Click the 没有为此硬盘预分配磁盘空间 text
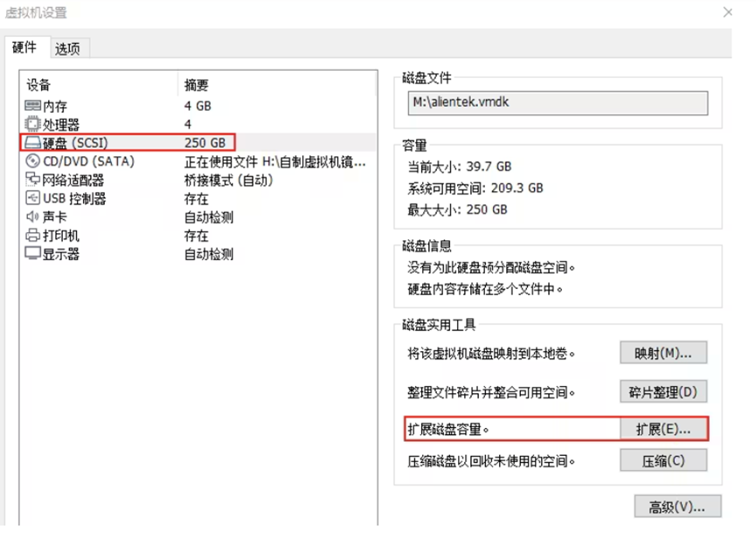Screen dimensions: 756x538 click(491, 267)
